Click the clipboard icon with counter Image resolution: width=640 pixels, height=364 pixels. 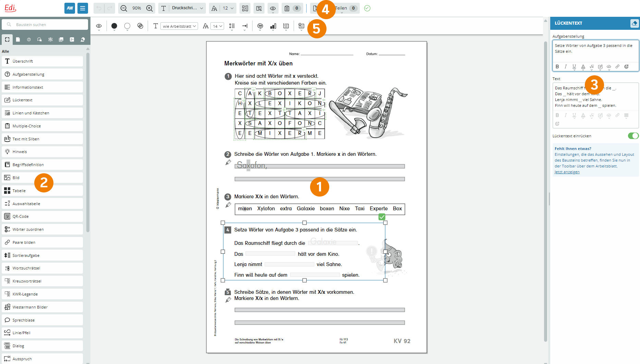[x=292, y=8]
